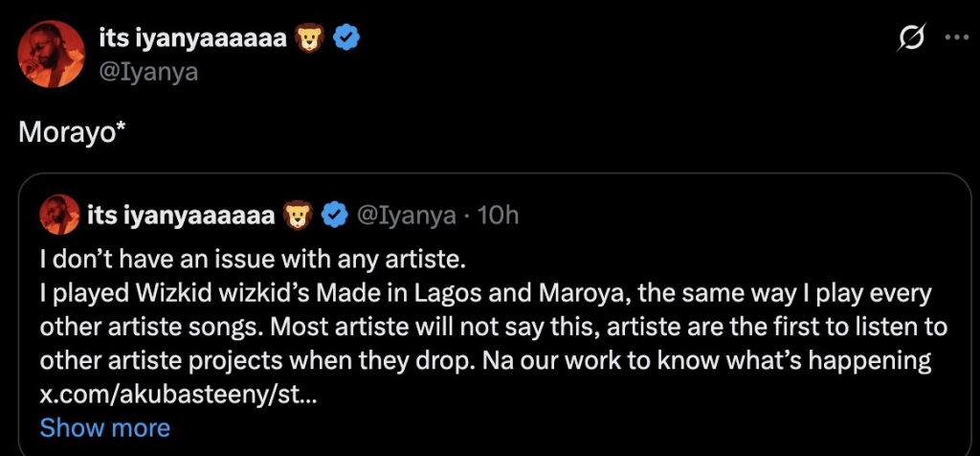Click the lion emoji in the quoted post header
Image resolution: width=980 pixels, height=456 pixels.
coord(299,216)
